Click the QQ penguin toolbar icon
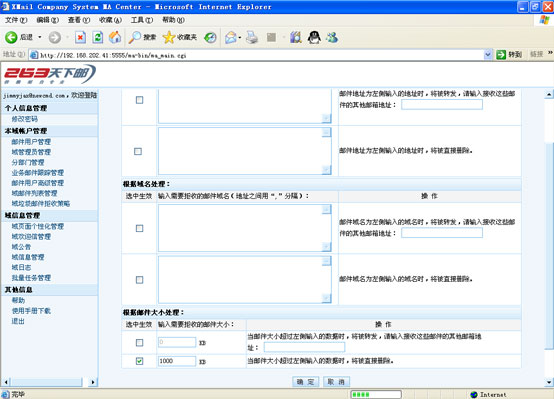Image resolution: width=554 pixels, height=399 pixels. (x=314, y=37)
